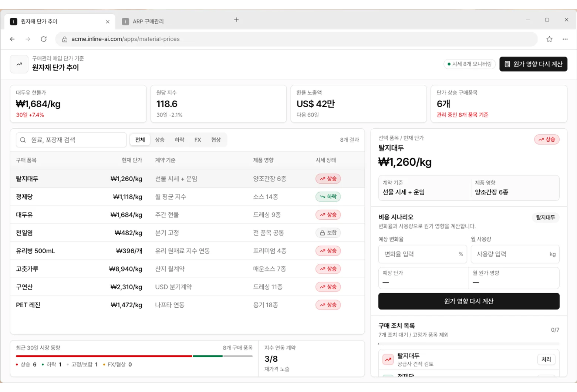Click the 원당 지수 summary card
Screen dimensions: 577x392
click(x=219, y=104)
